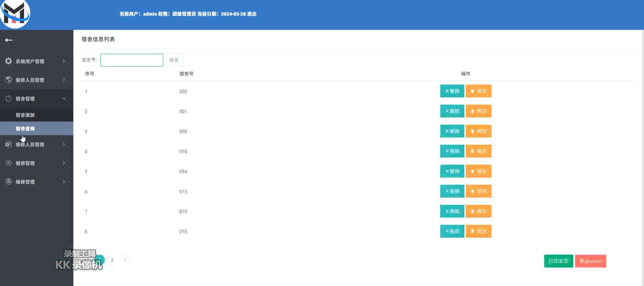The image size is (644, 286).
Task: Modify dormitory 202 row
Action: 478,91
